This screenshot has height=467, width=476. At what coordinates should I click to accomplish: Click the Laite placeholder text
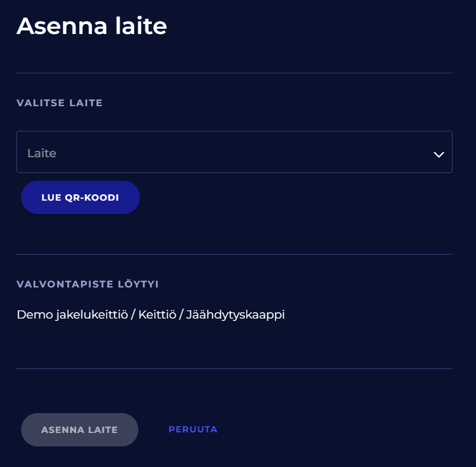click(x=42, y=153)
